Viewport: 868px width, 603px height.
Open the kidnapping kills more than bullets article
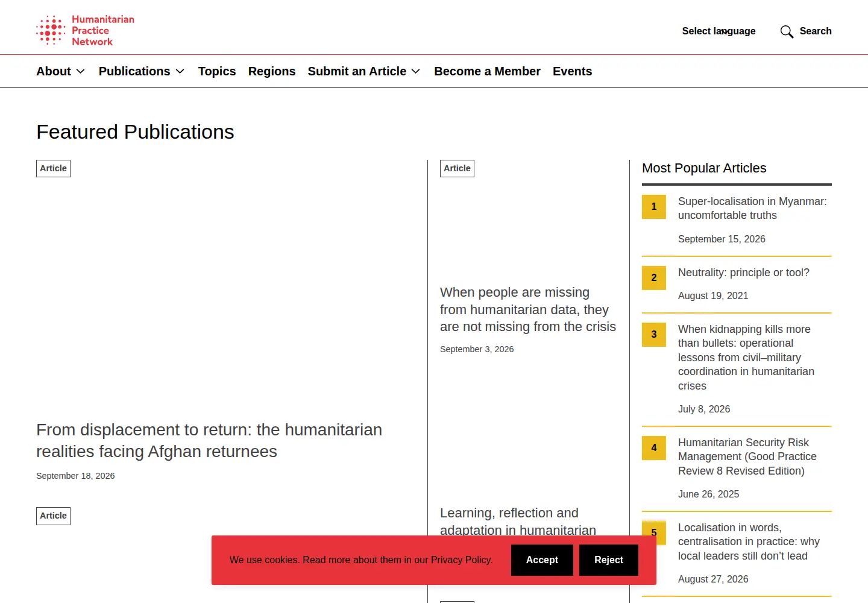pyautogui.click(x=746, y=358)
